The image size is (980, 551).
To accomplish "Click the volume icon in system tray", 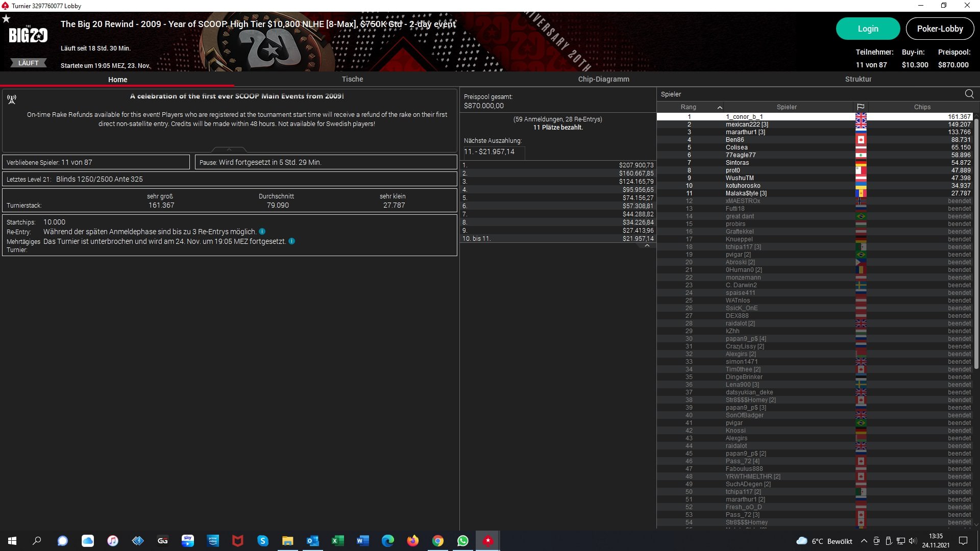I will click(x=913, y=541).
